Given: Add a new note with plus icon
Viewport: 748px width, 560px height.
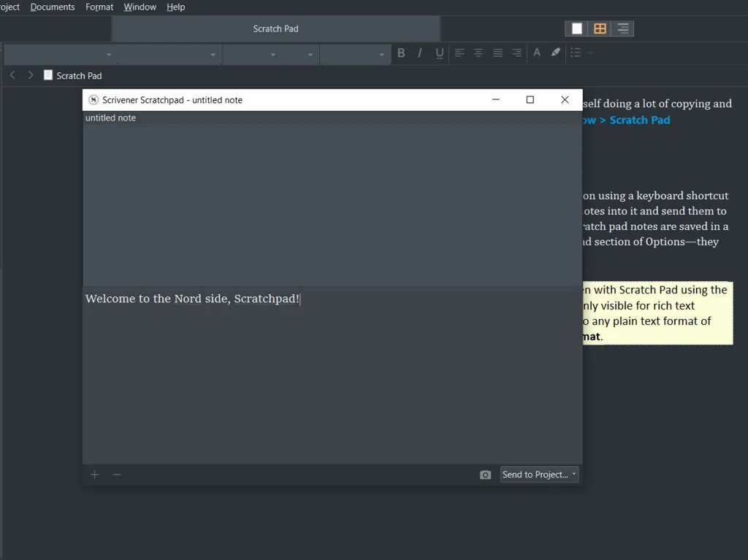Looking at the screenshot, I should (x=94, y=475).
